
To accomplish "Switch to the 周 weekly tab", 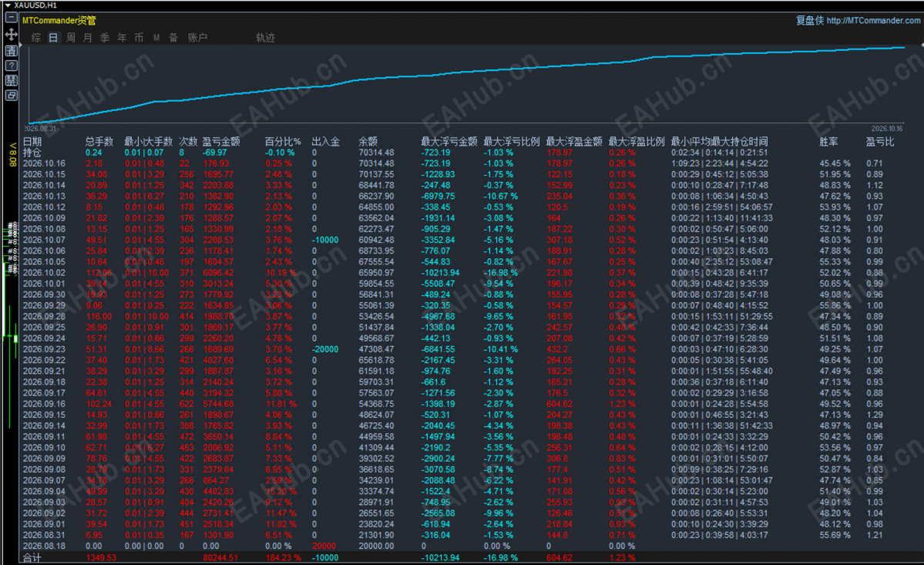I will point(71,38).
